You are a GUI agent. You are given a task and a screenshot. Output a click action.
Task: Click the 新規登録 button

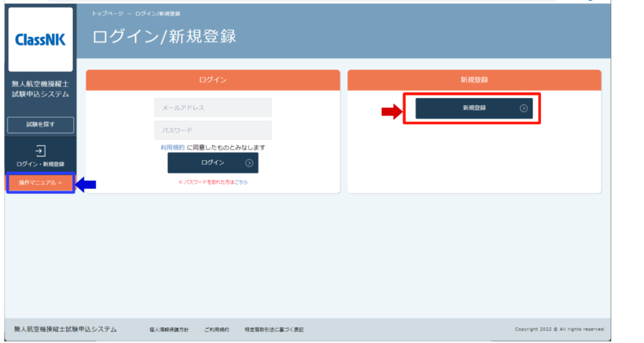pyautogui.click(x=474, y=108)
